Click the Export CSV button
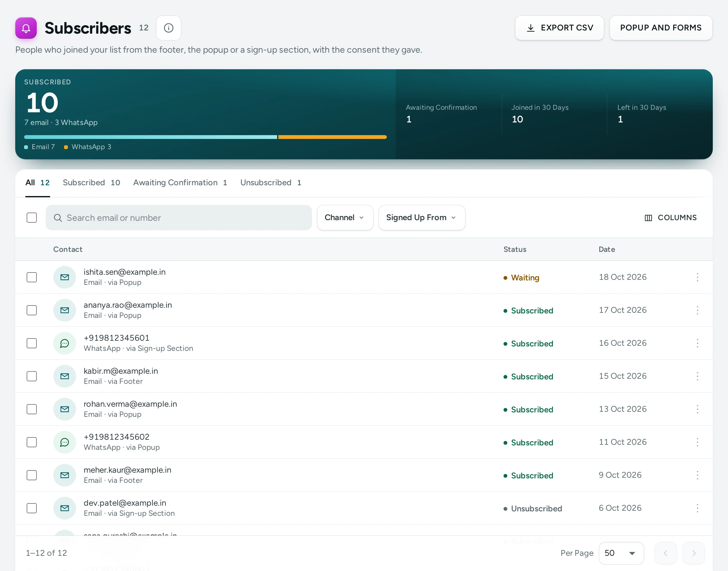The image size is (728, 571). (559, 28)
